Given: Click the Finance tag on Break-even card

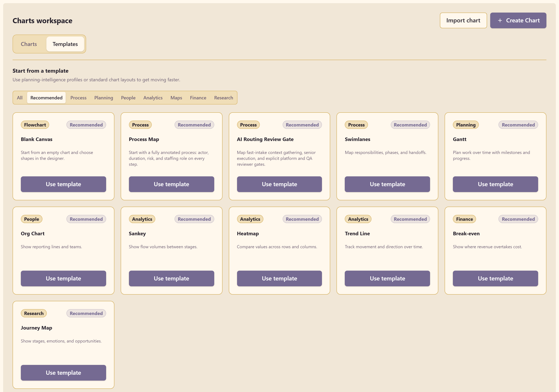Looking at the screenshot, I should pyautogui.click(x=464, y=219).
